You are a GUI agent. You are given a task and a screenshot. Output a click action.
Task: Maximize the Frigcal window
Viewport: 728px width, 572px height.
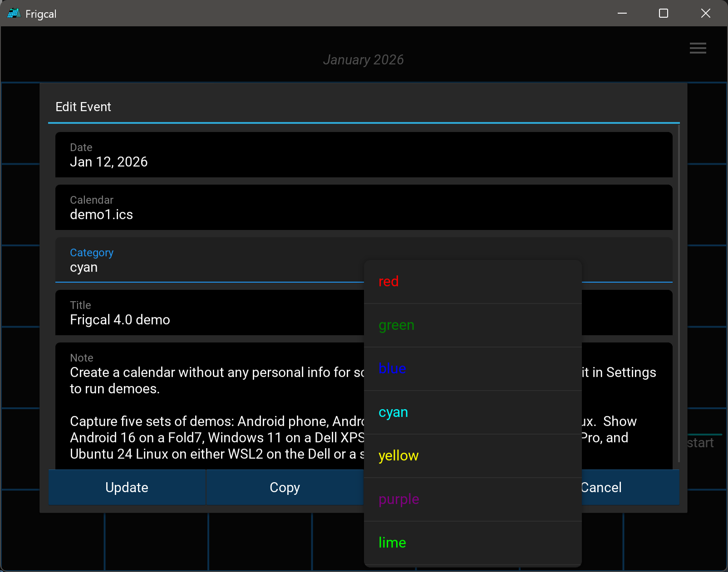[x=664, y=14]
